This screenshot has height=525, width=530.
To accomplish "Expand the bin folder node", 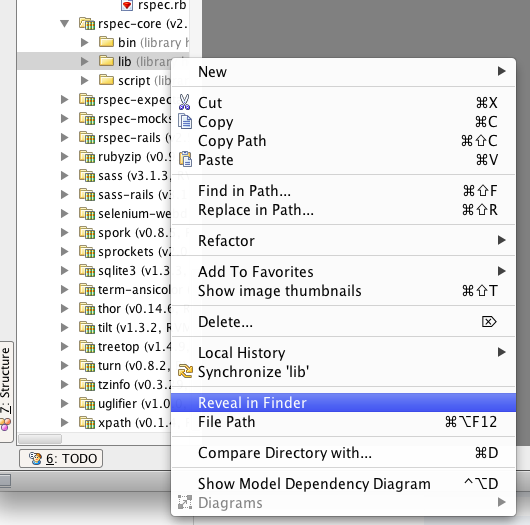I will [x=85, y=43].
